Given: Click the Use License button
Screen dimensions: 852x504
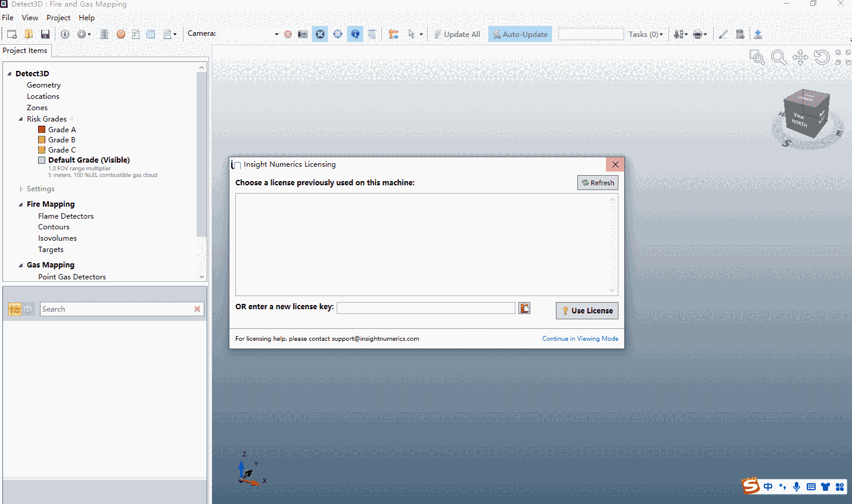Looking at the screenshot, I should [x=587, y=310].
